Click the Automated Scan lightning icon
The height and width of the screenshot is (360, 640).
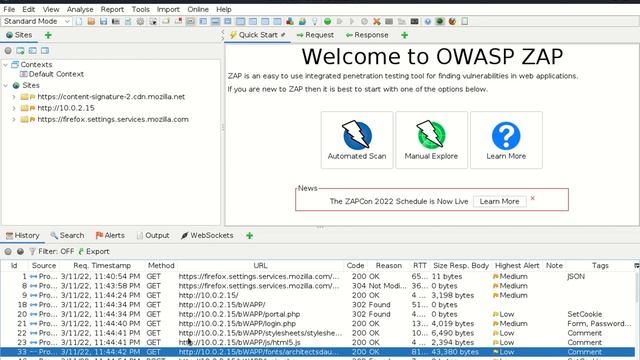pyautogui.click(x=357, y=135)
